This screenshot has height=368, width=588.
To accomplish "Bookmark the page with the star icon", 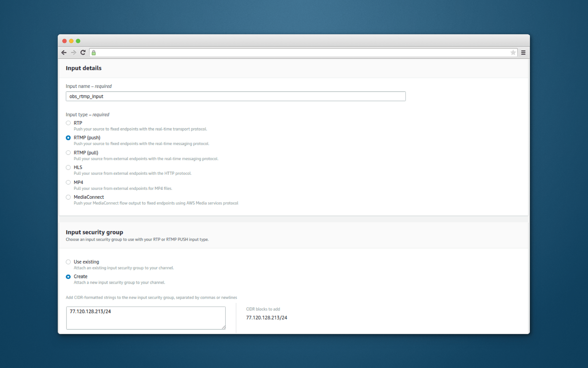I will pos(513,53).
